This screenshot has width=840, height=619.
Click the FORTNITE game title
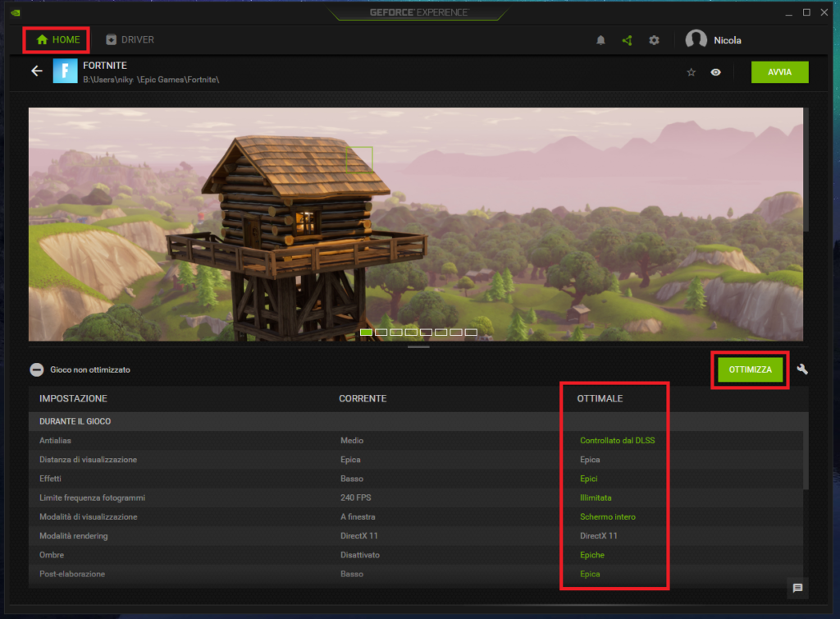pyautogui.click(x=105, y=66)
